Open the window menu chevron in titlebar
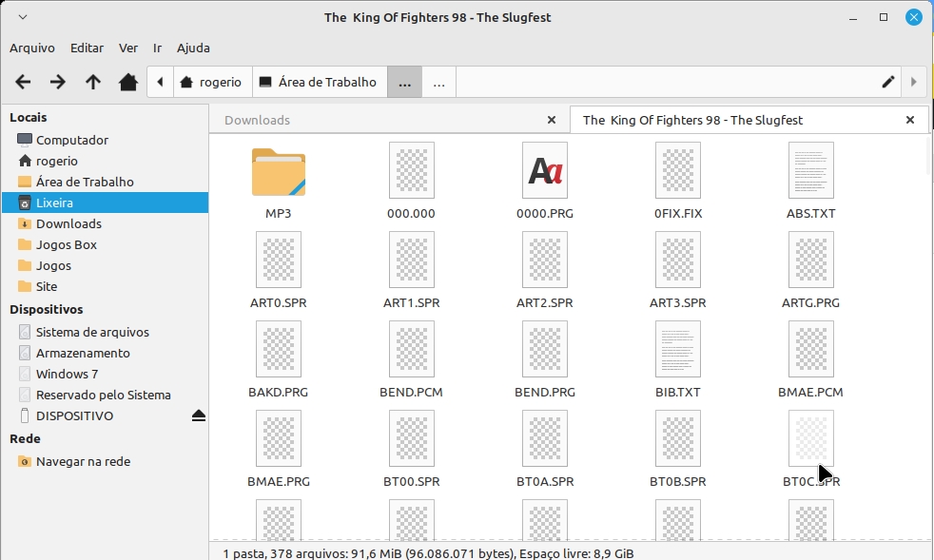934x560 pixels. 23,17
